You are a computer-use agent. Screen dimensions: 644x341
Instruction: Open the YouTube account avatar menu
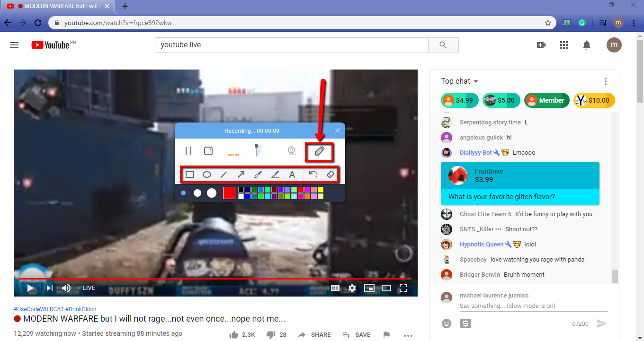tap(614, 45)
